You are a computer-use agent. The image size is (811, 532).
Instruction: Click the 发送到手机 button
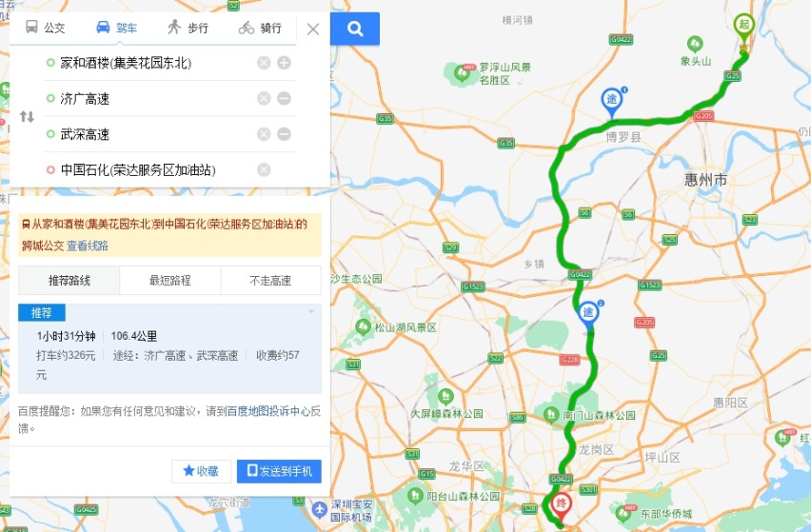click(279, 471)
